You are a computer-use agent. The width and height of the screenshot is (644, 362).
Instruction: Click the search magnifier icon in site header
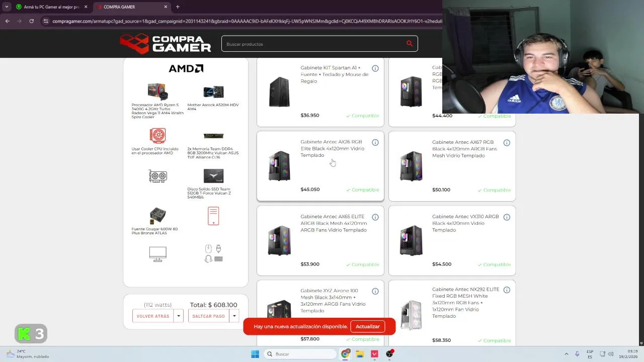pyautogui.click(x=410, y=44)
